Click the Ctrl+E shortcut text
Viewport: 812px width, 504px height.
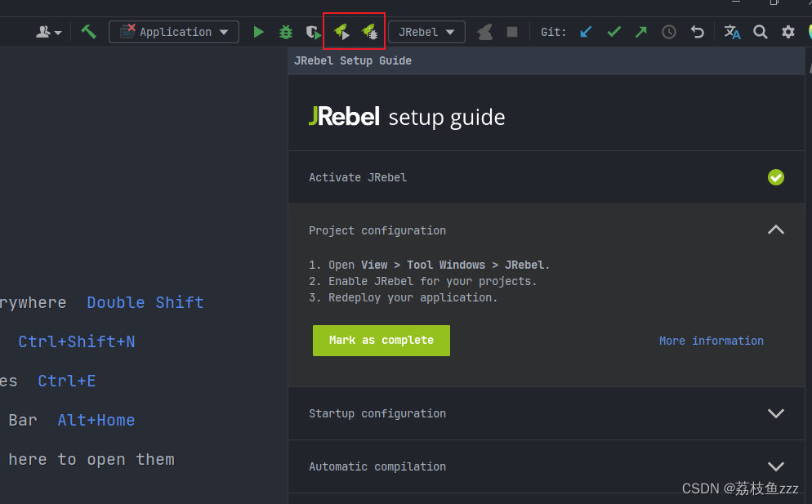67,381
